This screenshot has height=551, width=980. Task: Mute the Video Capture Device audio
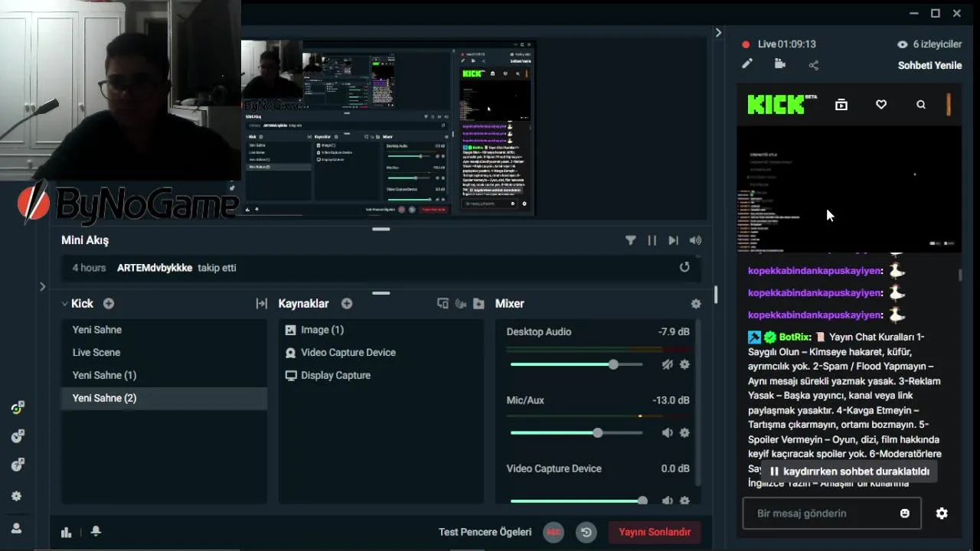point(667,500)
